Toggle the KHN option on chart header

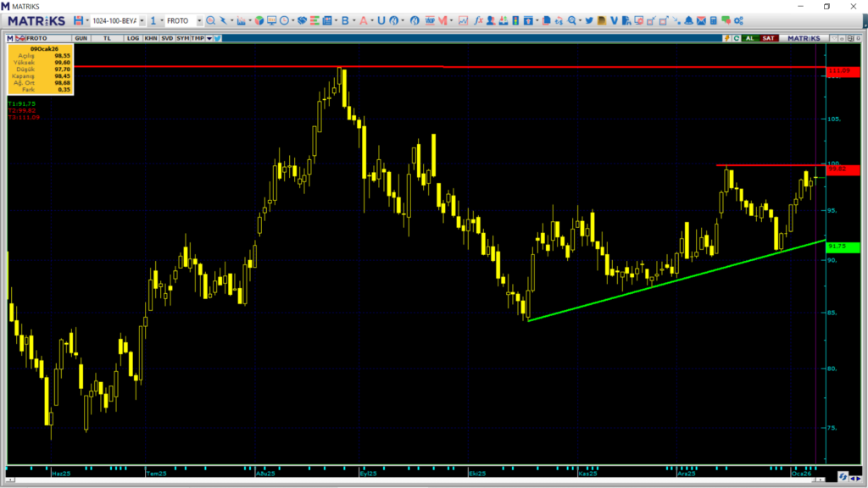150,38
